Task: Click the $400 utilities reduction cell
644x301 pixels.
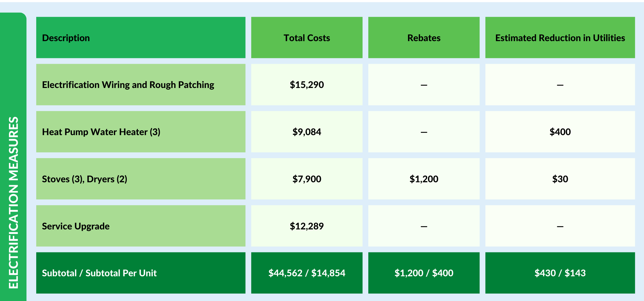Action: (x=560, y=132)
